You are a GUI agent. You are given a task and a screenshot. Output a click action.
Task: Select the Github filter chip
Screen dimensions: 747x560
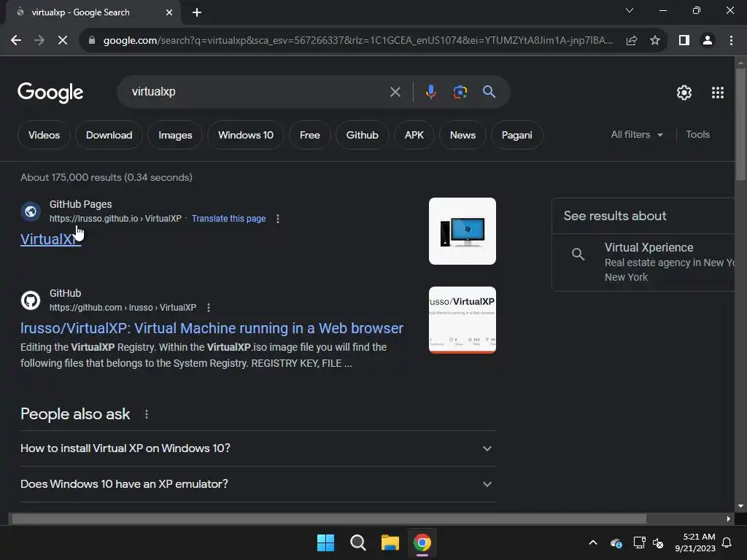point(362,135)
